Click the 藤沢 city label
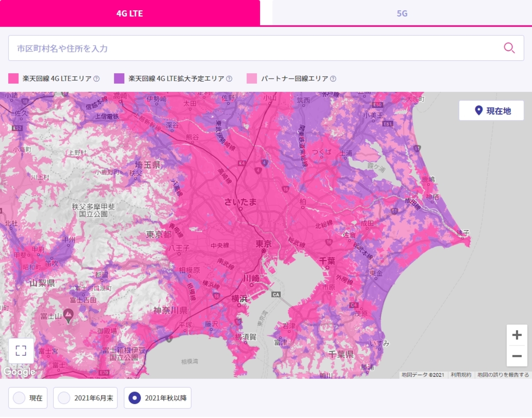Screen dimensions: 532x418 pos(212,324)
